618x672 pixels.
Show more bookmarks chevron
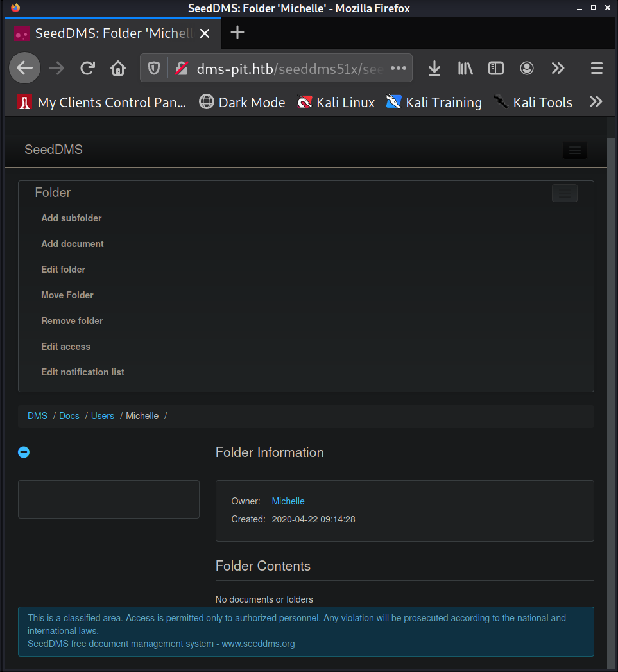click(596, 102)
